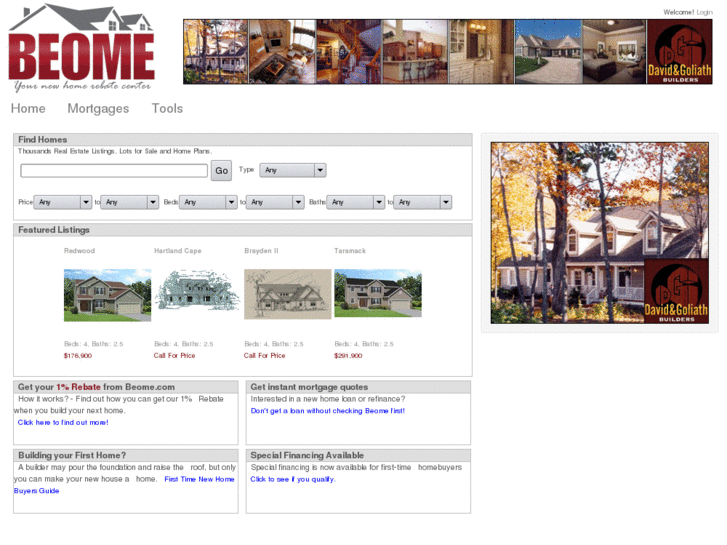Open the Mortgages menu item
727x545 pixels.
[98, 109]
